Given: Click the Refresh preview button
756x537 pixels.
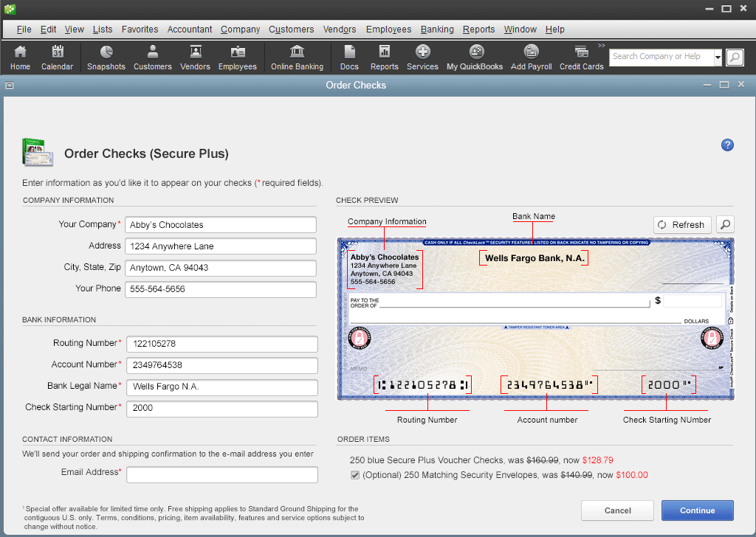Looking at the screenshot, I should point(682,224).
